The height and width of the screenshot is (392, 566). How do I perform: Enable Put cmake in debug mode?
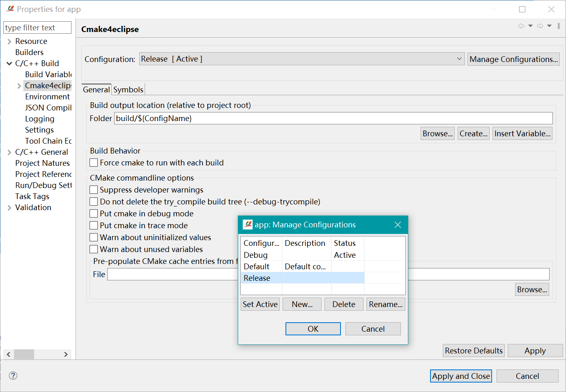pos(94,213)
